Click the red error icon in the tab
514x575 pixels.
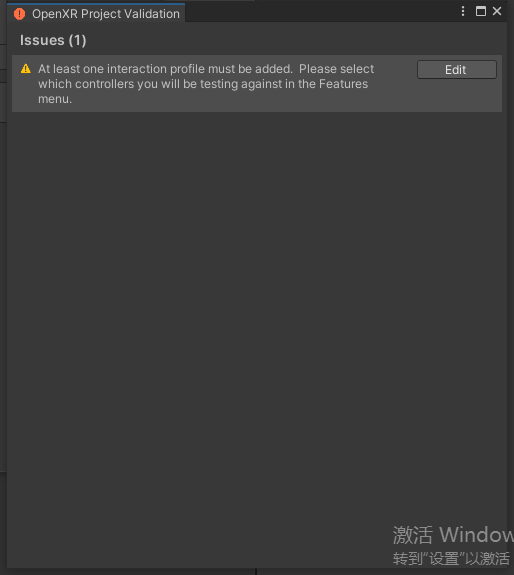coord(19,14)
